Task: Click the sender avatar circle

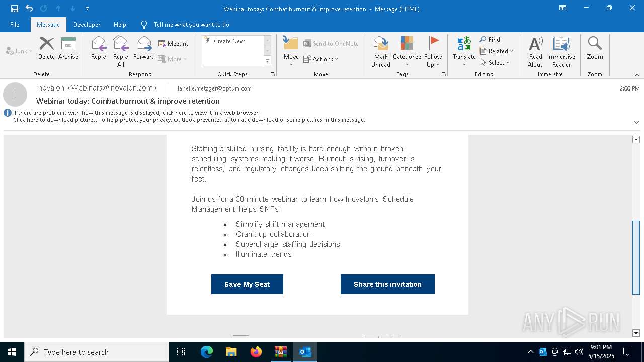Action: (15, 95)
